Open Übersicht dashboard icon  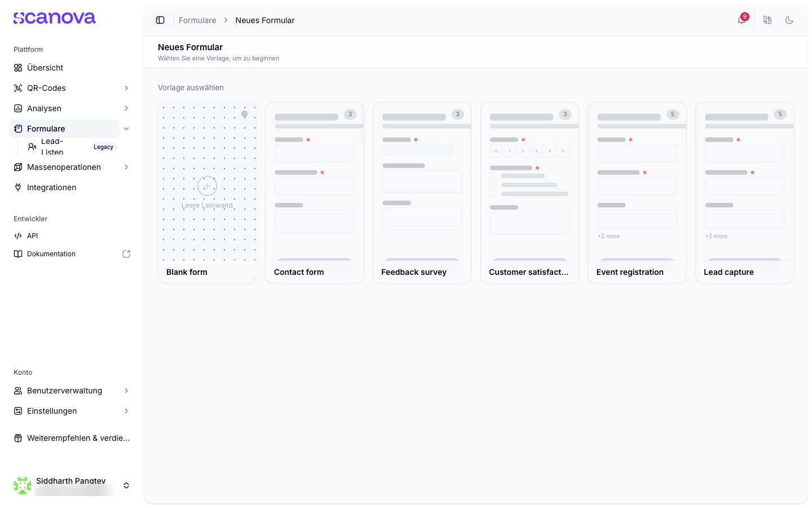pos(18,68)
